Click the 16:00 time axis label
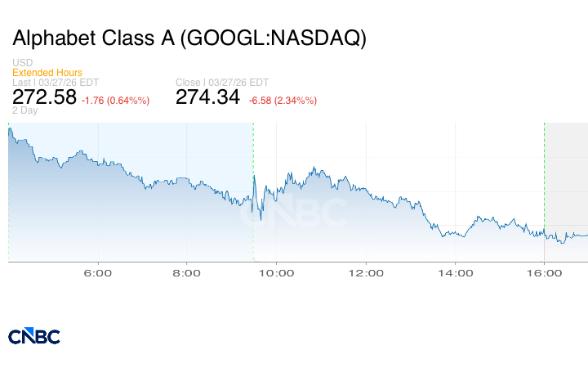Image resolution: width=588 pixels, height=368 pixels. coord(544,272)
